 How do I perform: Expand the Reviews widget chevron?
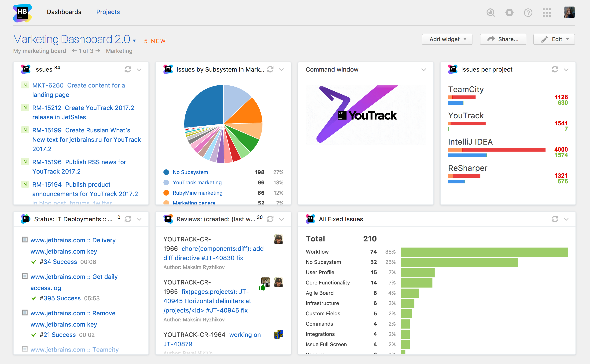click(281, 219)
